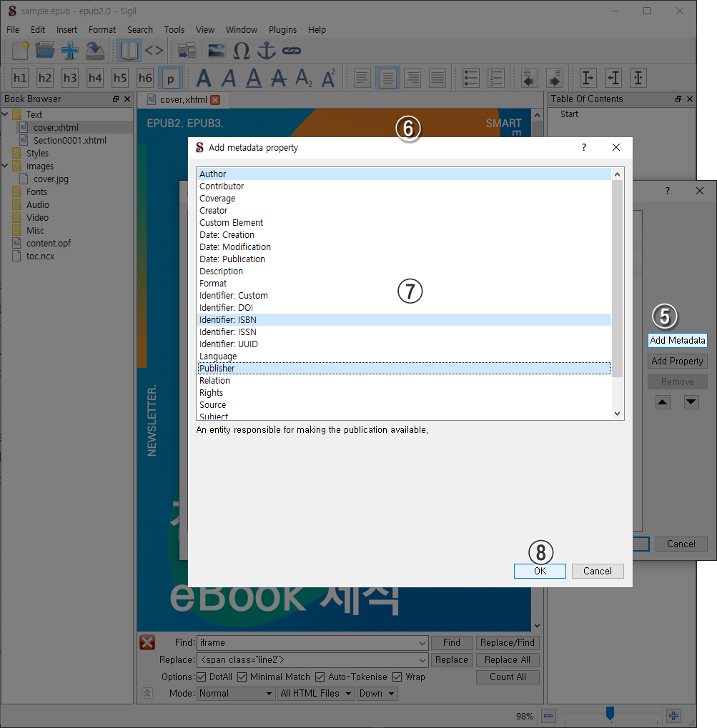Uncheck the Minimal Match option
717x728 pixels.
pyautogui.click(x=242, y=677)
